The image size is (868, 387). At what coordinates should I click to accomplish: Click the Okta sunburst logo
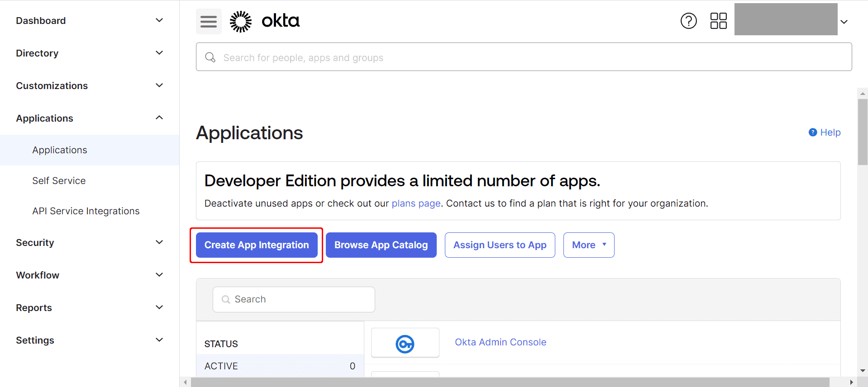[x=241, y=21]
